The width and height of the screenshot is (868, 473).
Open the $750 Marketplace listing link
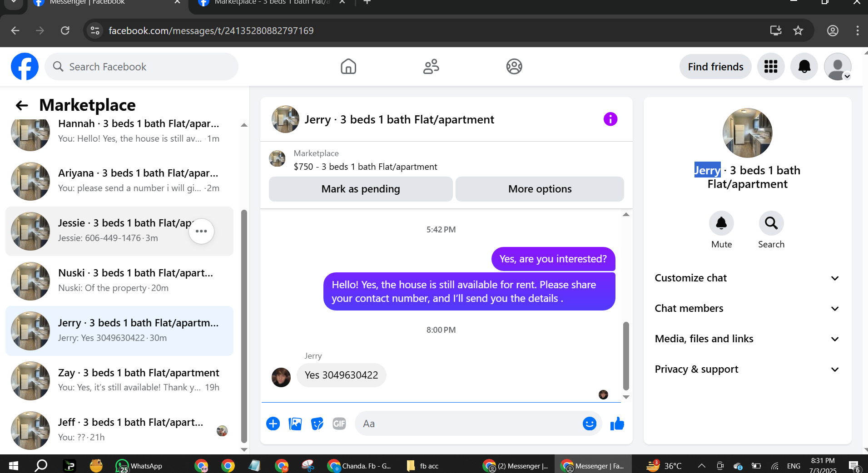[365, 167]
